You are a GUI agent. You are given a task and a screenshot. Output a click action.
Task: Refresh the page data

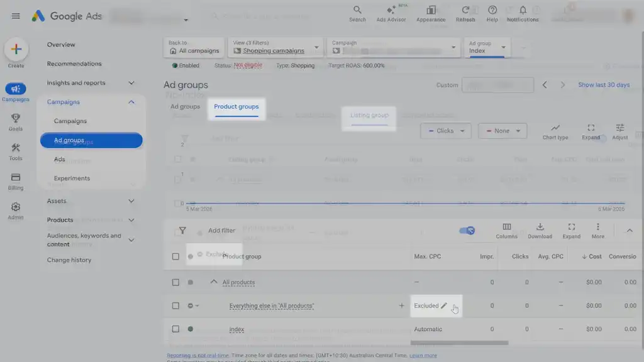tap(465, 14)
